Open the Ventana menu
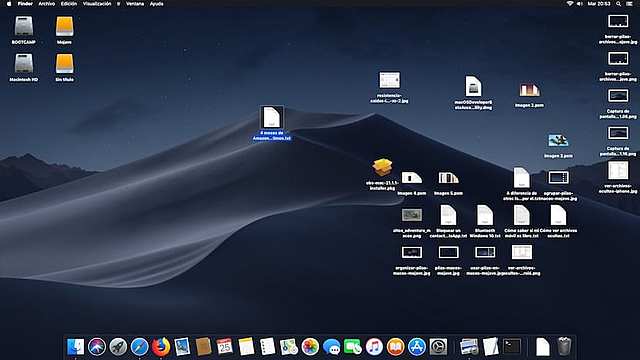The image size is (640, 360). (135, 4)
